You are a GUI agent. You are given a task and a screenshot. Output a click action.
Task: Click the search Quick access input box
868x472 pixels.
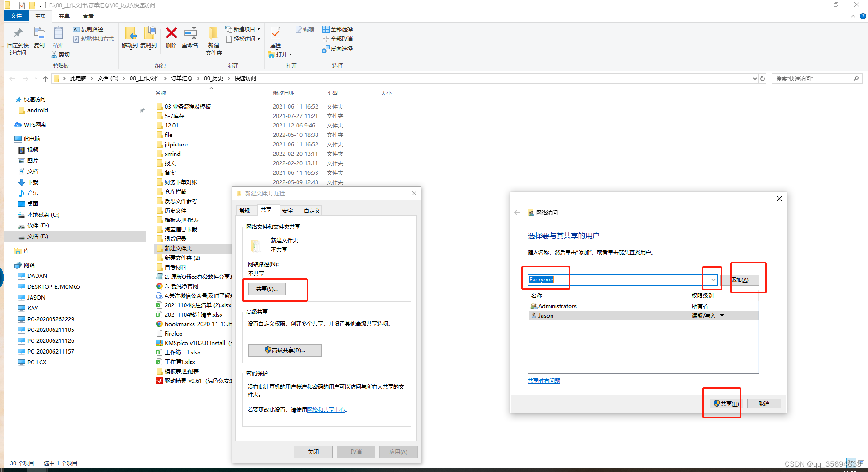(813, 78)
